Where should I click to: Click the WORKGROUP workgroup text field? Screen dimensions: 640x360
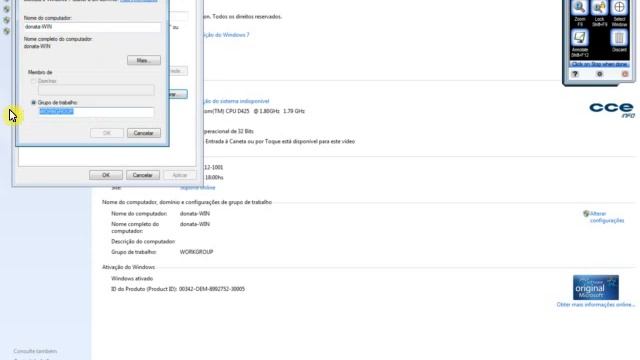pos(96,112)
